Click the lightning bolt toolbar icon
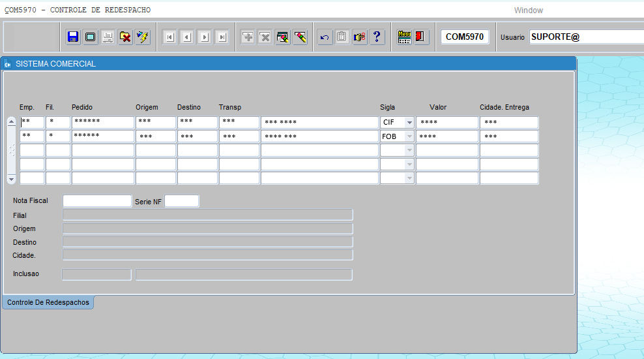This screenshot has height=359, width=644. (x=143, y=37)
